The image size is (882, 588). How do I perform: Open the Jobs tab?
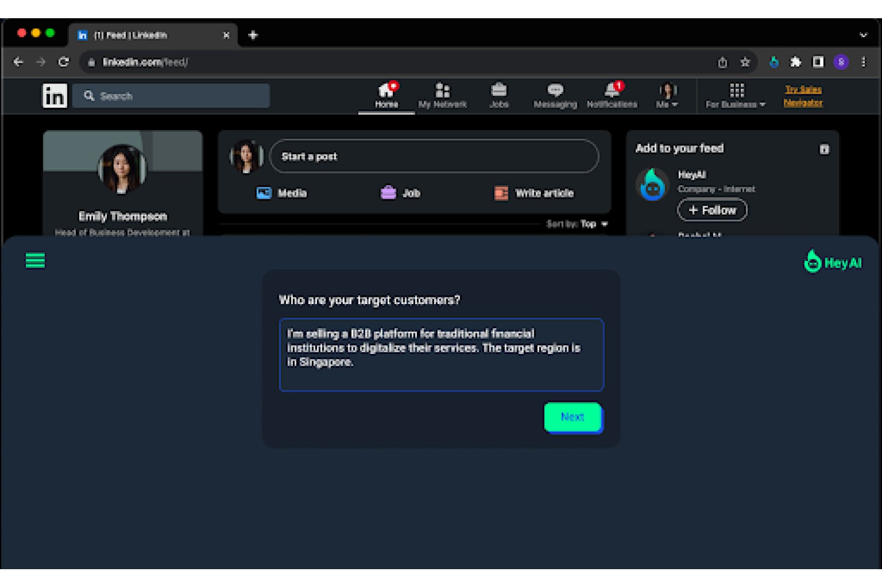click(499, 96)
